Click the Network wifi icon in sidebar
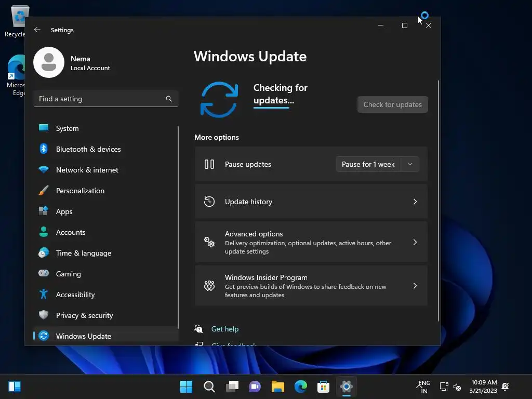 (44, 170)
